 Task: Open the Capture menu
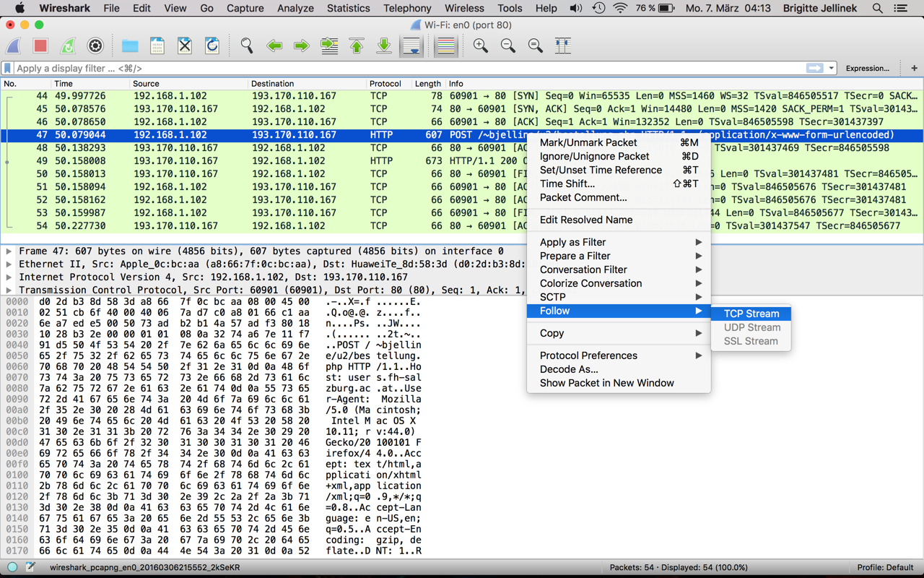(x=245, y=8)
